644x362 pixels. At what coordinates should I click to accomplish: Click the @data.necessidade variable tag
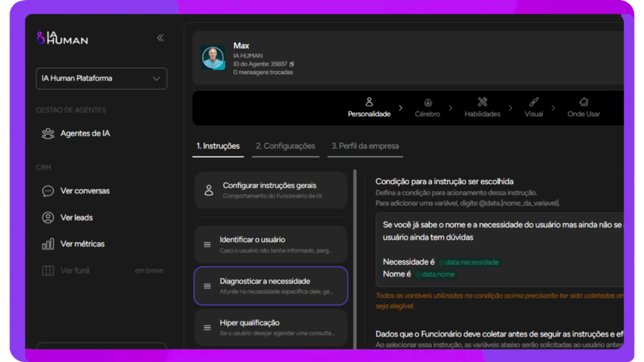click(469, 262)
